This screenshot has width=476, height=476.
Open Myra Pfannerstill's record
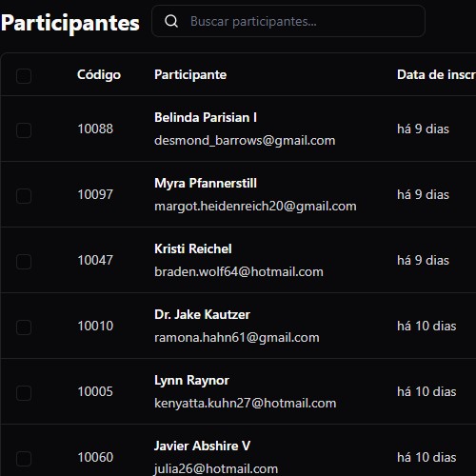(x=206, y=183)
